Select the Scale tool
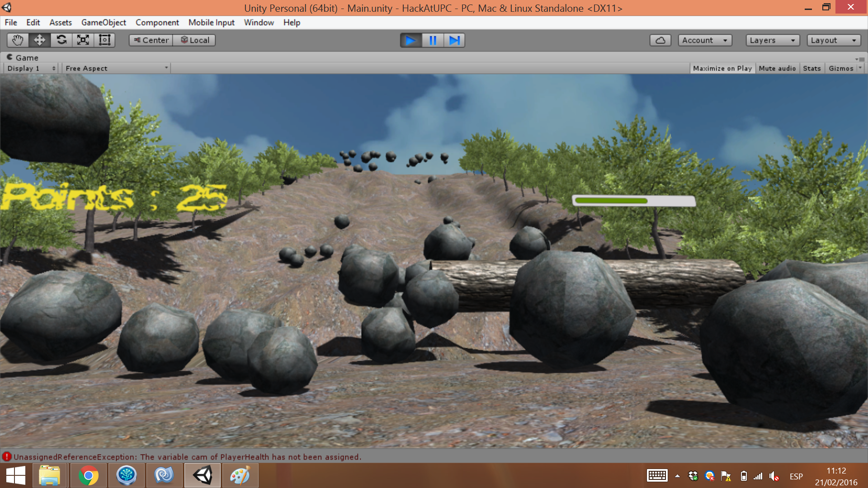Screen dimensions: 868x488 coord(83,40)
